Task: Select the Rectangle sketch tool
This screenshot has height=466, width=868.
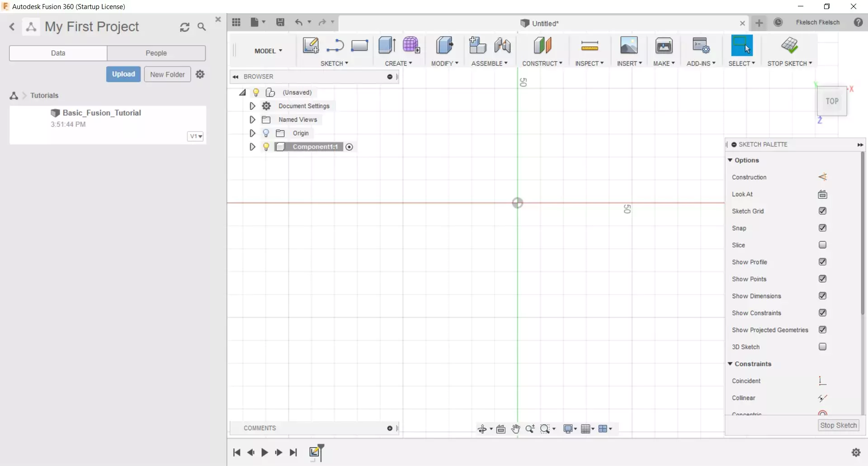Action: tap(359, 46)
